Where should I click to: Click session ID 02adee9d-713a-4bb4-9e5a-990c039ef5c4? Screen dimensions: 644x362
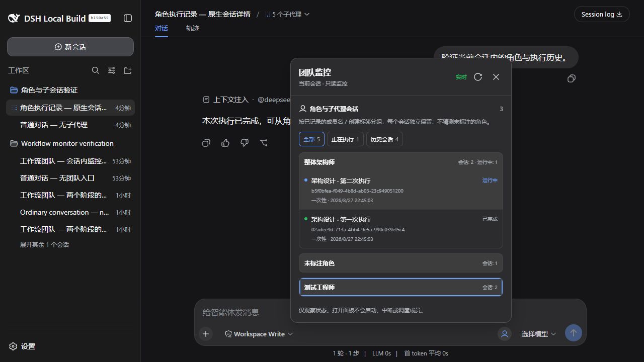click(x=358, y=230)
